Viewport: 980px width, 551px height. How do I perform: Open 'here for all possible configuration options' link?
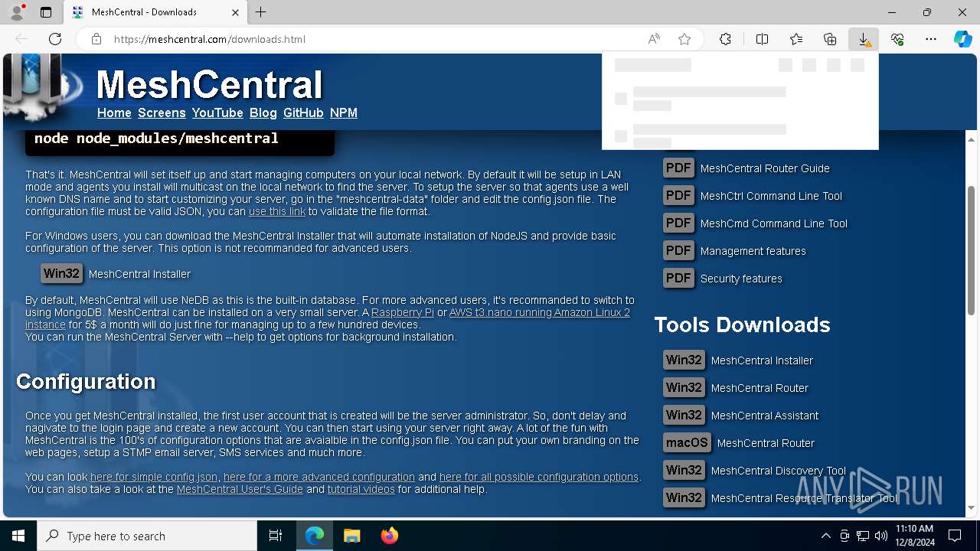(x=539, y=477)
